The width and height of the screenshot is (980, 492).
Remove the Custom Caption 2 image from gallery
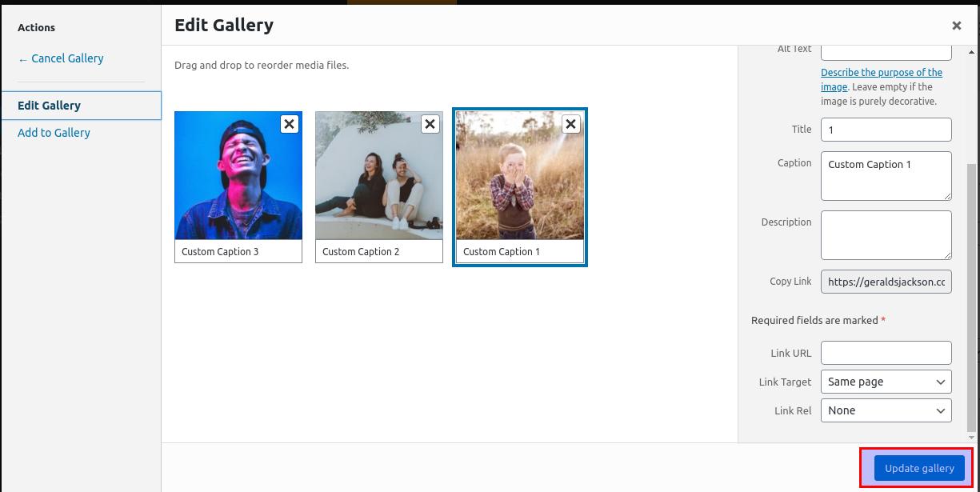(x=430, y=124)
